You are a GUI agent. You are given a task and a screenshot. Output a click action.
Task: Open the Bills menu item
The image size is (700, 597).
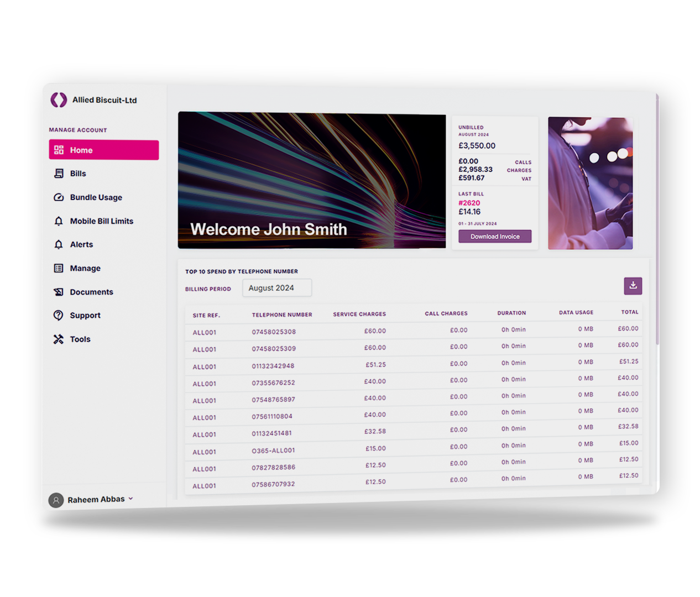[x=78, y=174]
